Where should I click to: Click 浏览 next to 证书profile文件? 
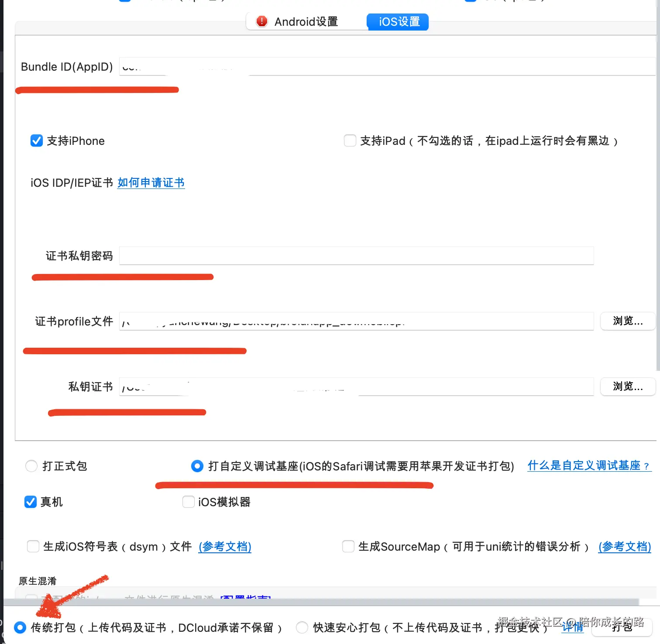[627, 321]
